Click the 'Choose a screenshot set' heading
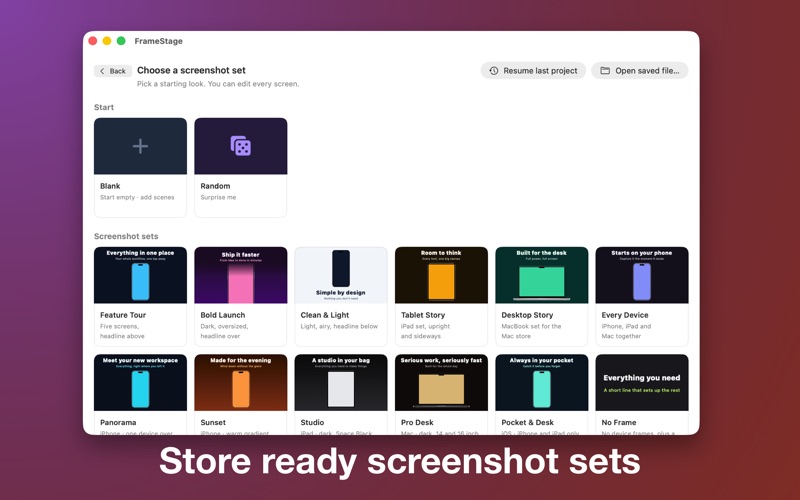Viewport: 800px width, 500px height. tap(191, 70)
